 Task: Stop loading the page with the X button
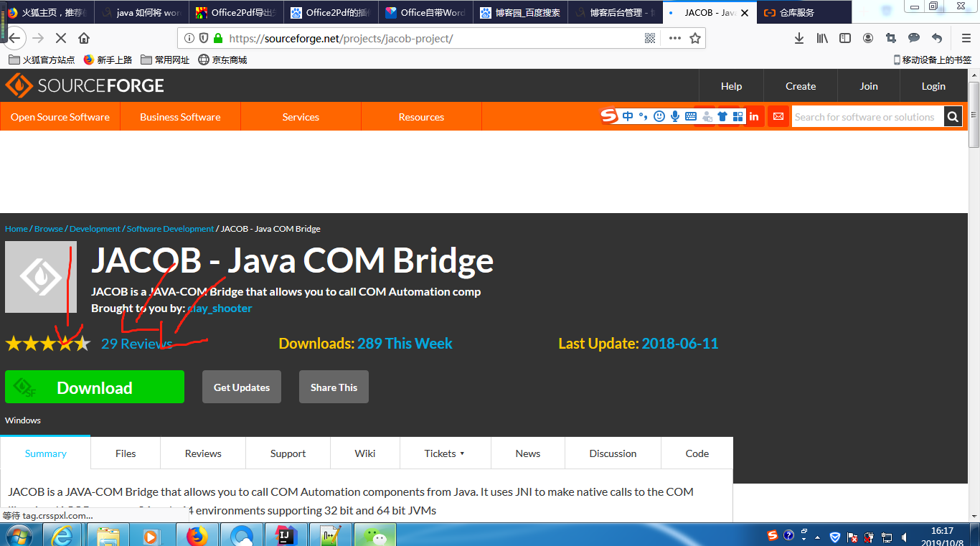click(60, 38)
